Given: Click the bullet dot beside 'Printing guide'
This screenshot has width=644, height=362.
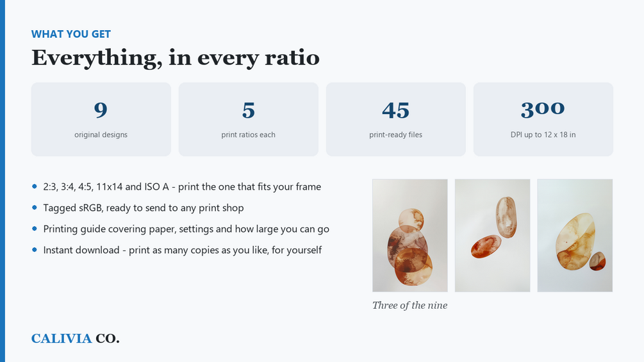Looking at the screenshot, I should click(x=35, y=228).
